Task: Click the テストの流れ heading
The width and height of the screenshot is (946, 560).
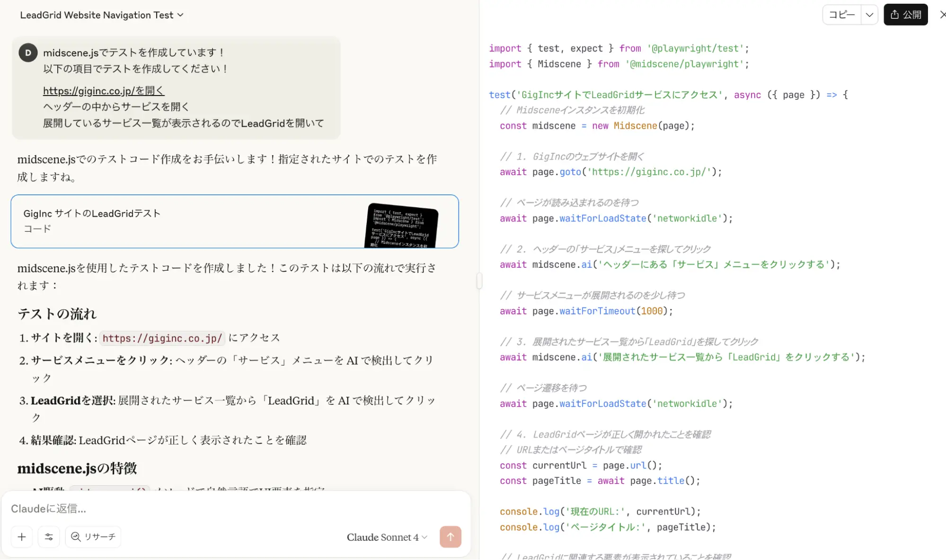Action: coord(57,314)
